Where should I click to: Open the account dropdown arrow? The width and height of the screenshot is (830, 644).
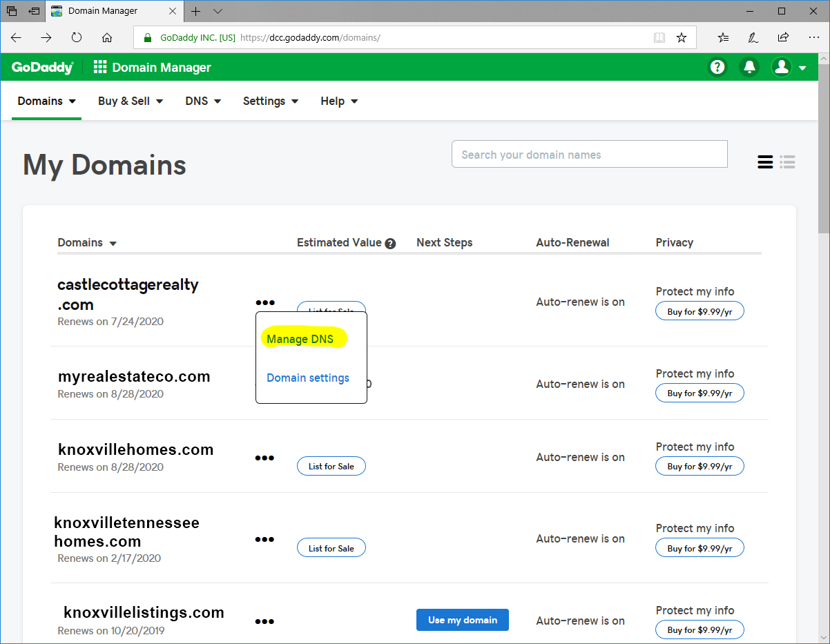[802, 68]
